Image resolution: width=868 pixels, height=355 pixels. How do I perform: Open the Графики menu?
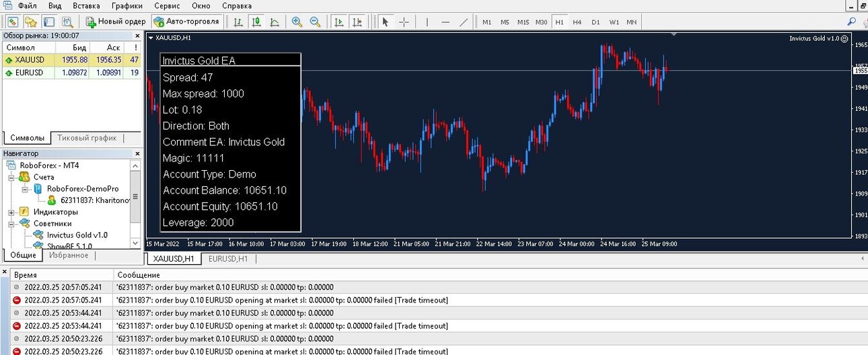[127, 5]
